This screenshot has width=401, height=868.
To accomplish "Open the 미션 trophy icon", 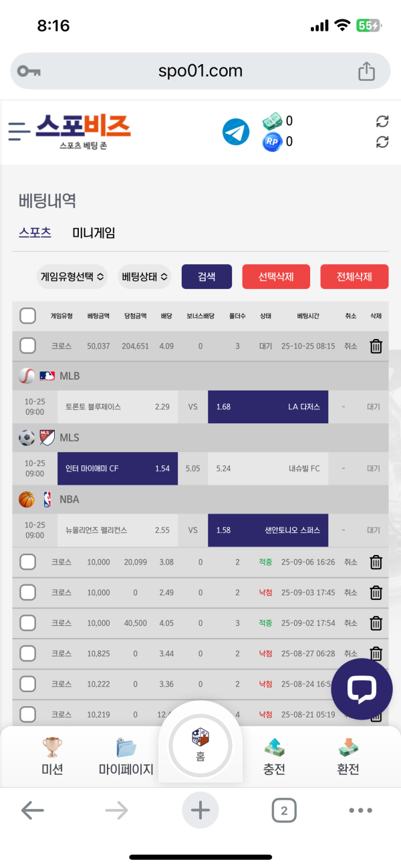I will (x=52, y=748).
